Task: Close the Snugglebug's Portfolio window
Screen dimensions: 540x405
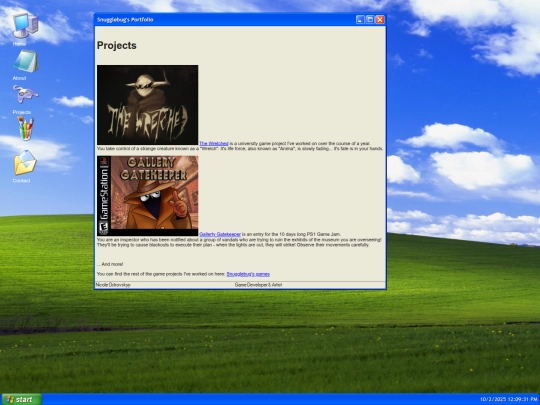Action: (x=380, y=20)
